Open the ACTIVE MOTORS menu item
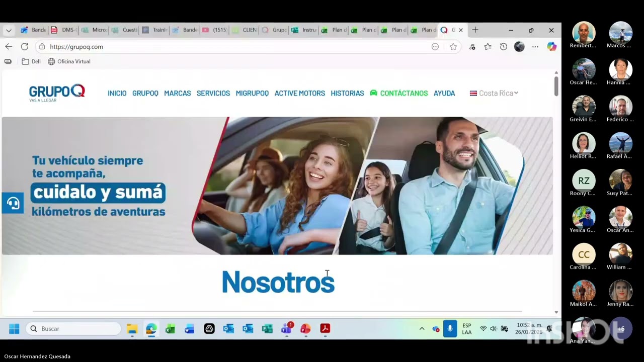 point(300,93)
